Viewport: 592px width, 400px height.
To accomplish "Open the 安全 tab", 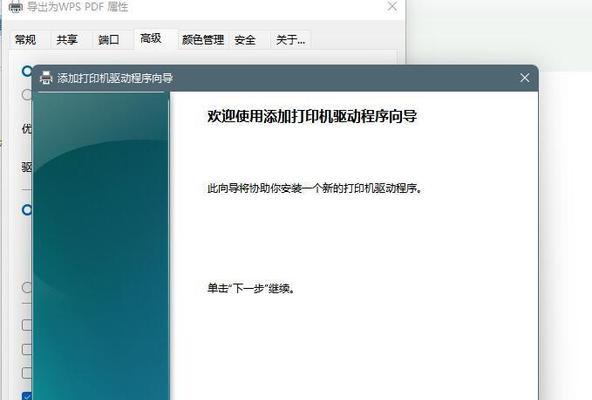I will (245, 40).
